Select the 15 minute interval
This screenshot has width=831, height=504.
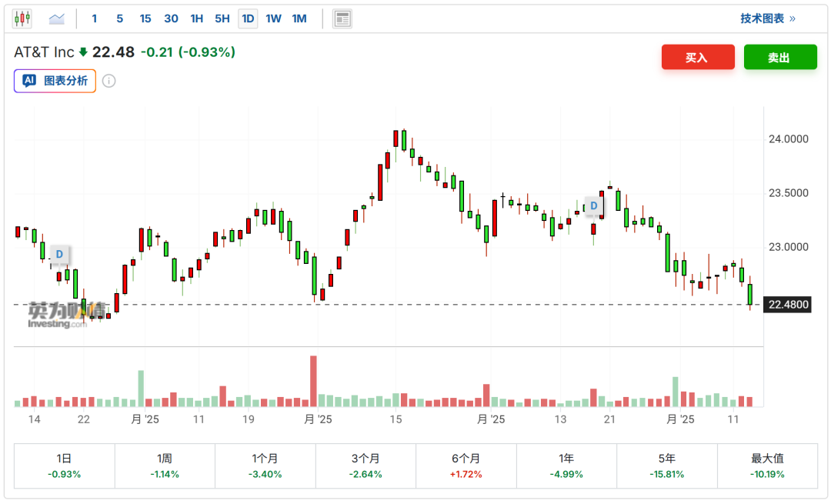[x=145, y=18]
